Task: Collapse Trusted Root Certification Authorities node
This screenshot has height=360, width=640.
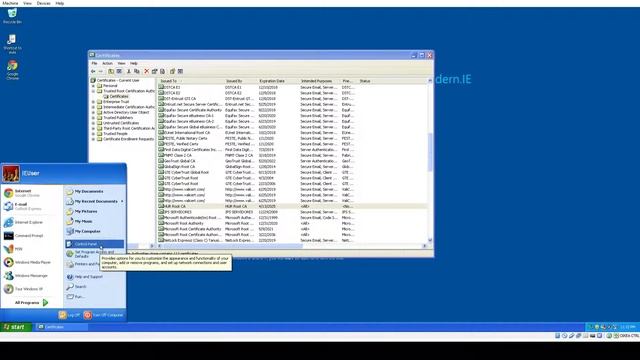Action: tap(93, 91)
